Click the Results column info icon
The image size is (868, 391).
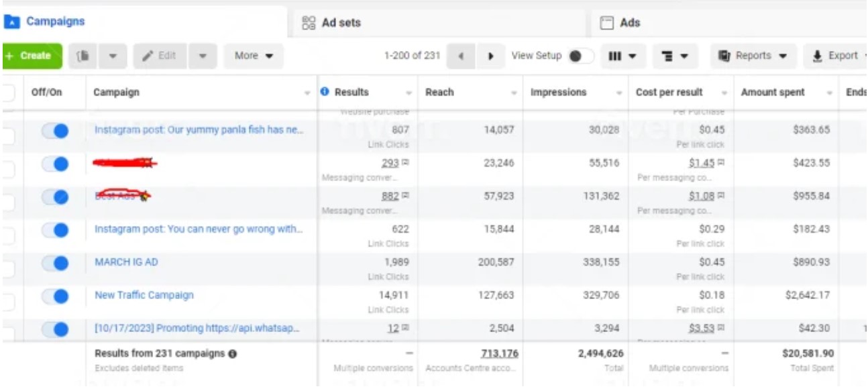325,93
